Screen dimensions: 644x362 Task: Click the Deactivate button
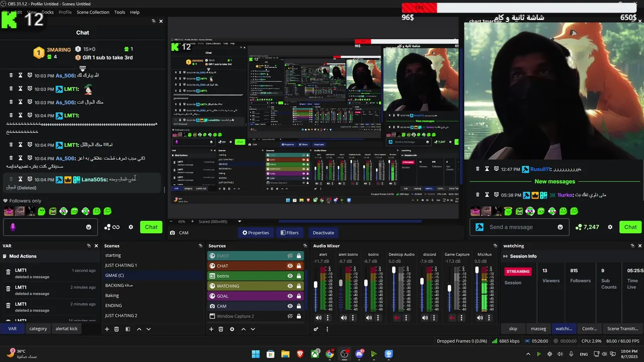pyautogui.click(x=324, y=233)
